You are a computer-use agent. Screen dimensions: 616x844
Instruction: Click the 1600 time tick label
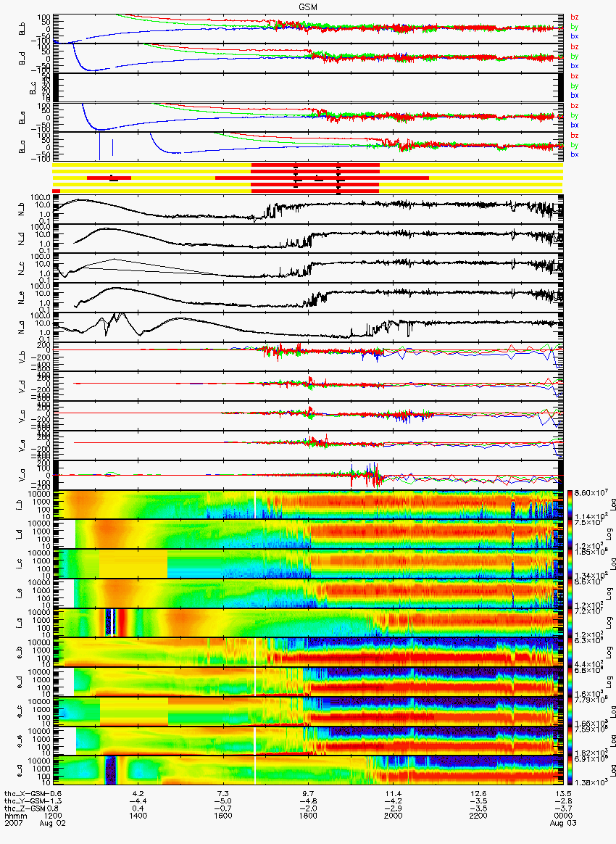click(x=223, y=814)
